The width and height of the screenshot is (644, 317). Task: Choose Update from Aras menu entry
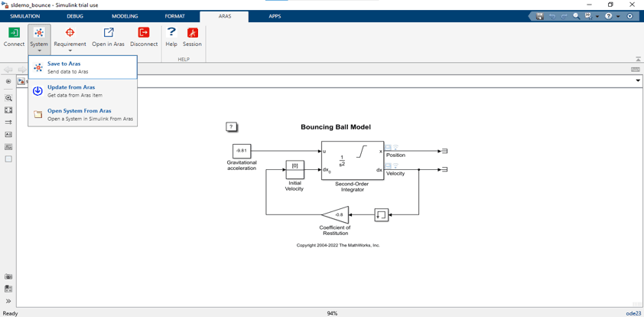click(x=83, y=91)
